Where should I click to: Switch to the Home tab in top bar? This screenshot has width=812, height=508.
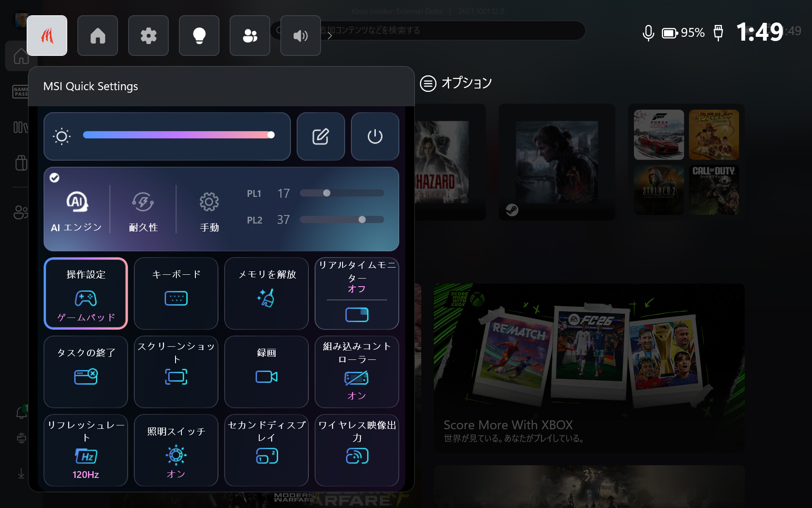tap(98, 36)
